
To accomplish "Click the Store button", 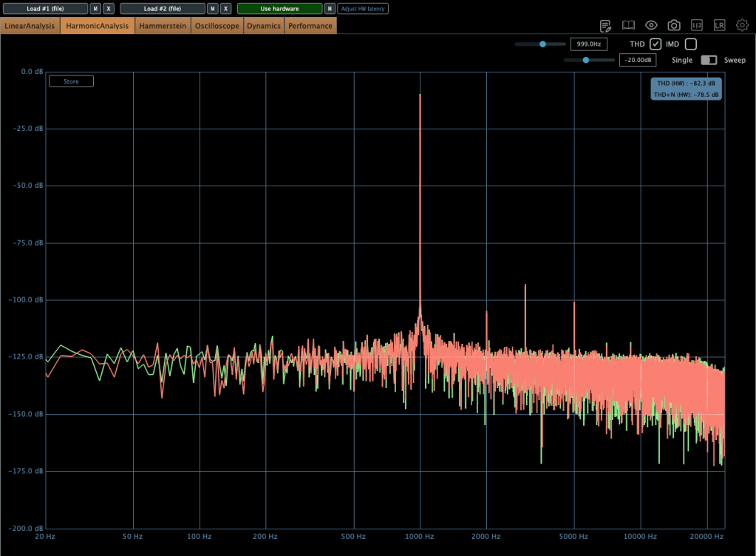I will (x=71, y=81).
